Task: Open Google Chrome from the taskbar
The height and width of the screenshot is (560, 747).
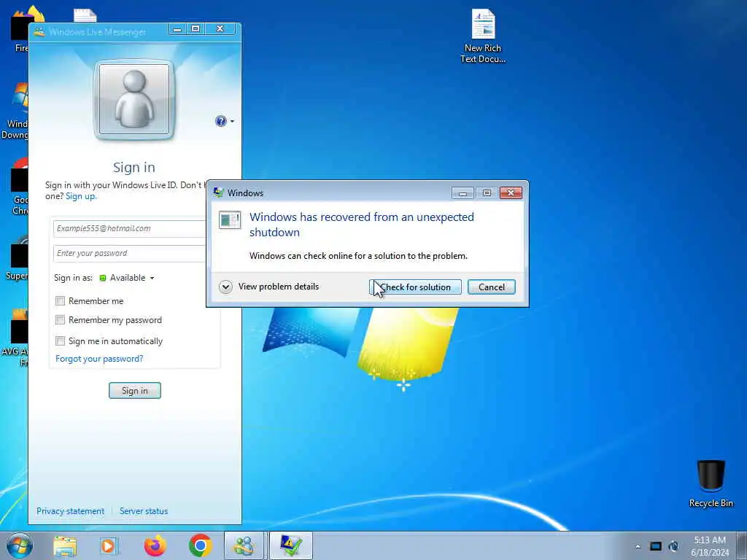Action: click(x=200, y=546)
